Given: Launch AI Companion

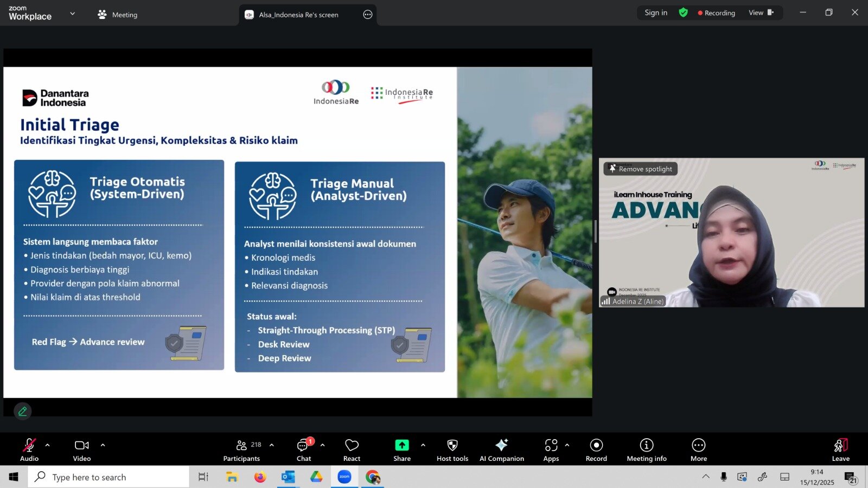Looking at the screenshot, I should click(x=501, y=450).
